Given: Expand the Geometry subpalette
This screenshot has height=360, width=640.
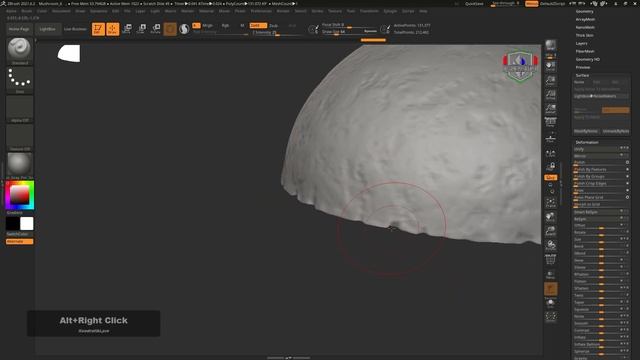Looking at the screenshot, I should pos(584,11).
